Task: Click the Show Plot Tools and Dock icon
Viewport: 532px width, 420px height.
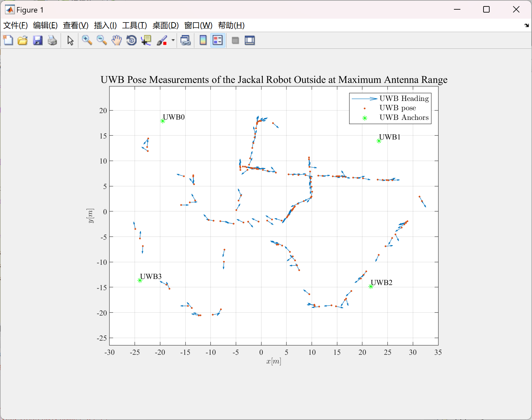Action: (x=250, y=40)
